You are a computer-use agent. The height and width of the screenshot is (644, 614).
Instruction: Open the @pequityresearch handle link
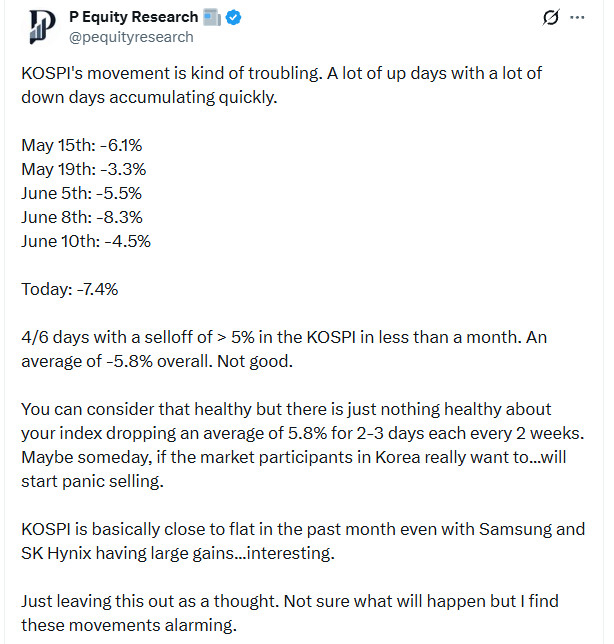pyautogui.click(x=131, y=37)
